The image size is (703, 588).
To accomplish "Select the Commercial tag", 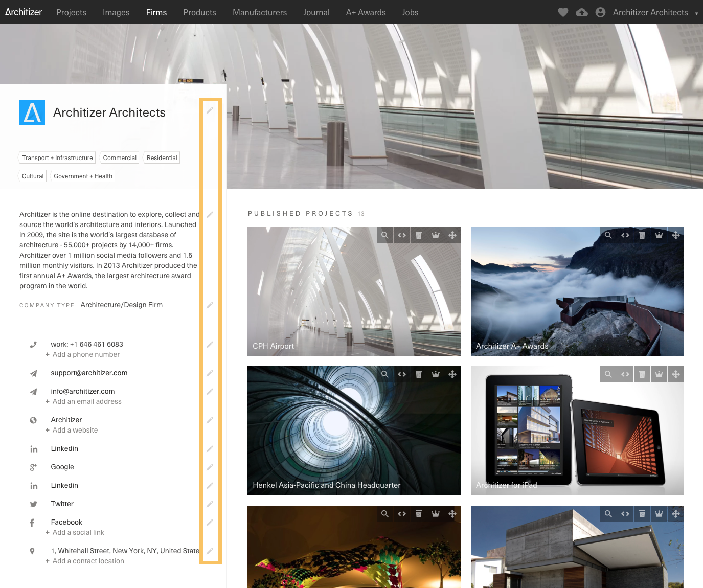I will 120,158.
